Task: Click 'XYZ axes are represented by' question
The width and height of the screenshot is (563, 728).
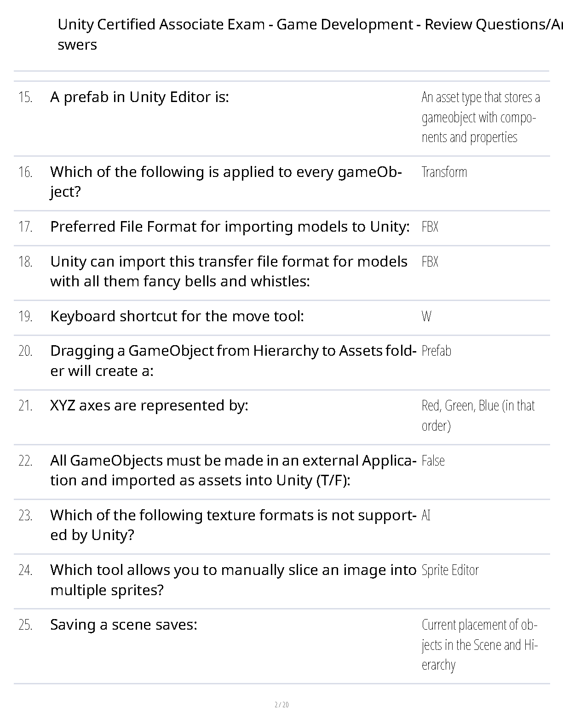Action: click(x=149, y=406)
